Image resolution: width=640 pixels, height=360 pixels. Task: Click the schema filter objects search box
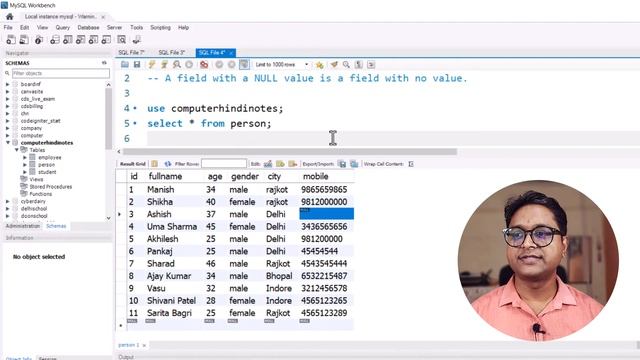point(60,73)
